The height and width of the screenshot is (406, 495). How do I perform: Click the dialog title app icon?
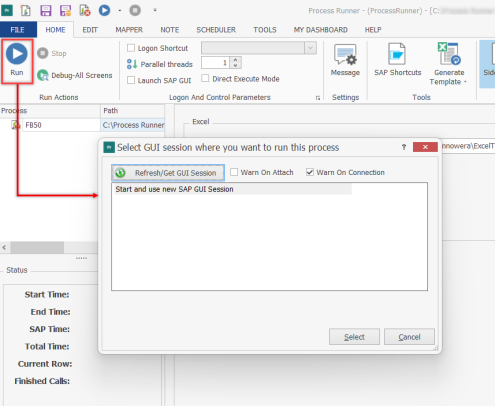click(x=109, y=147)
